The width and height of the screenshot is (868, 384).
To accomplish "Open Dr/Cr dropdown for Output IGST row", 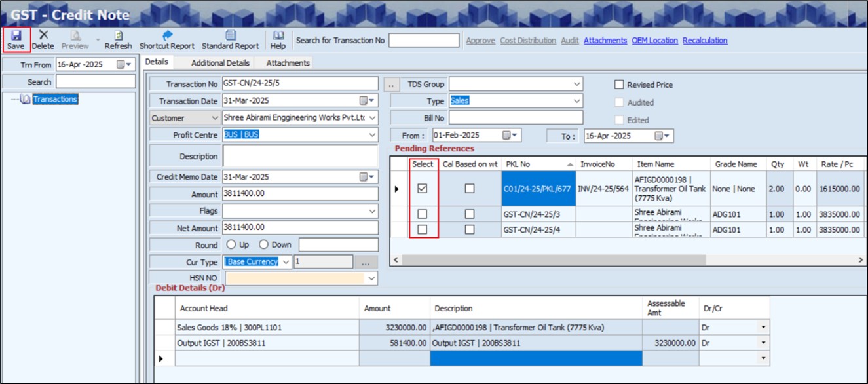I will point(764,343).
